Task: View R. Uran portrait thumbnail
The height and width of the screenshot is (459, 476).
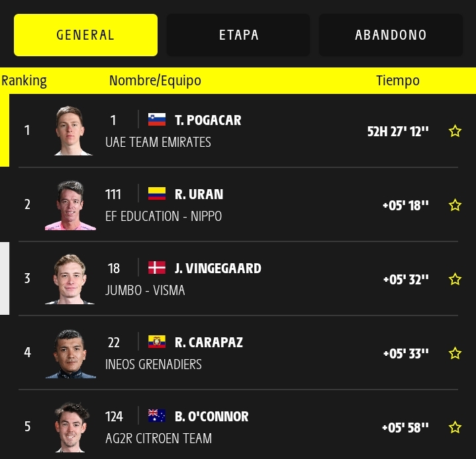Action: click(70, 205)
